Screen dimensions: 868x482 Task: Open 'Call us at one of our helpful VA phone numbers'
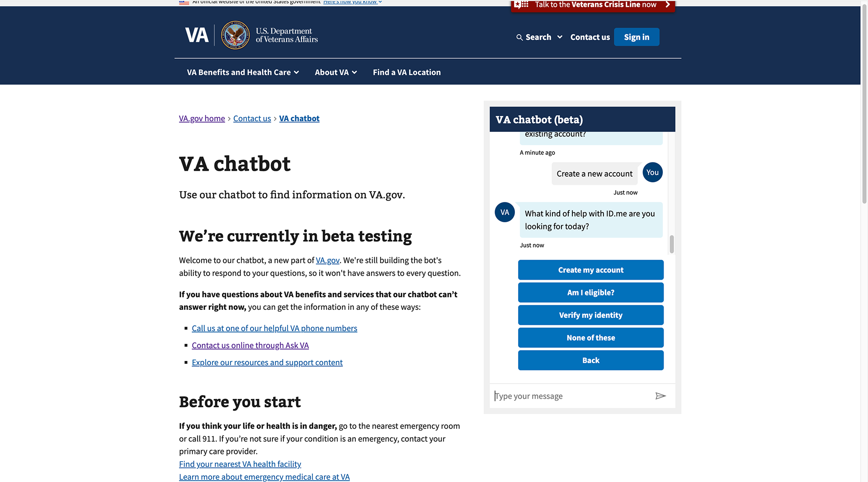(274, 328)
